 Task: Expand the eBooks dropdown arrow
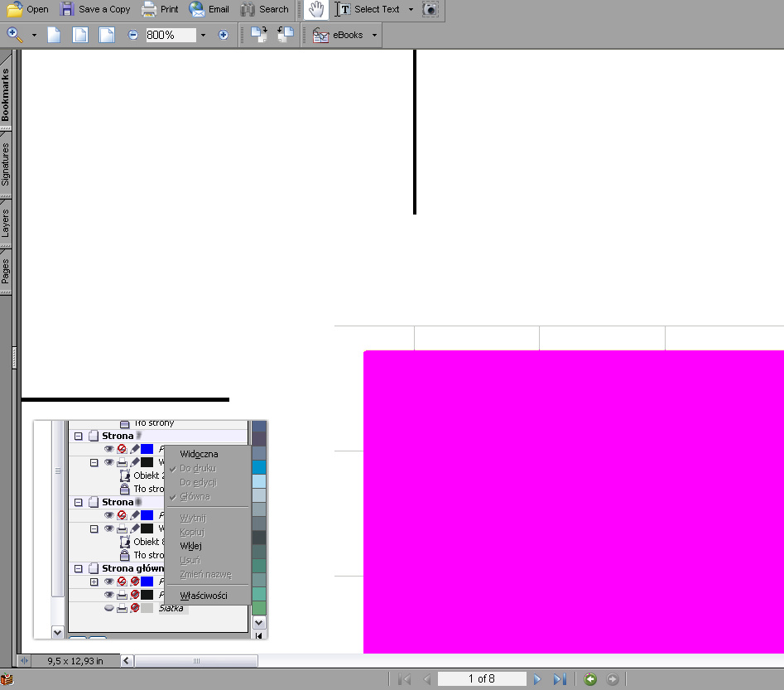click(374, 35)
